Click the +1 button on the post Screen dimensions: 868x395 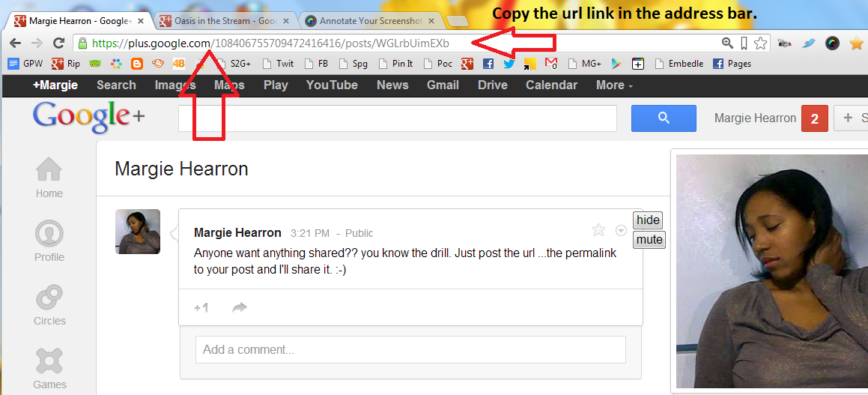201,307
